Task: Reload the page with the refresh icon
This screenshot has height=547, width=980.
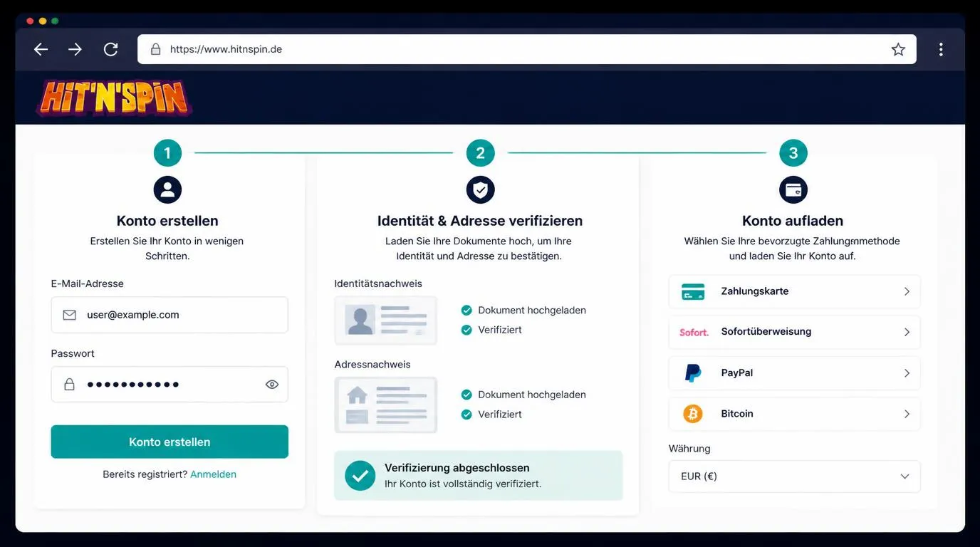Action: [110, 49]
